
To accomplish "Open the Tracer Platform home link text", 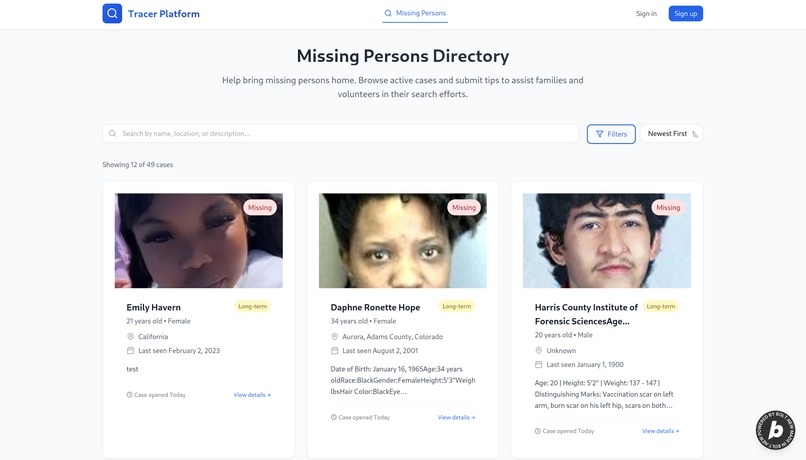I will tap(163, 14).
